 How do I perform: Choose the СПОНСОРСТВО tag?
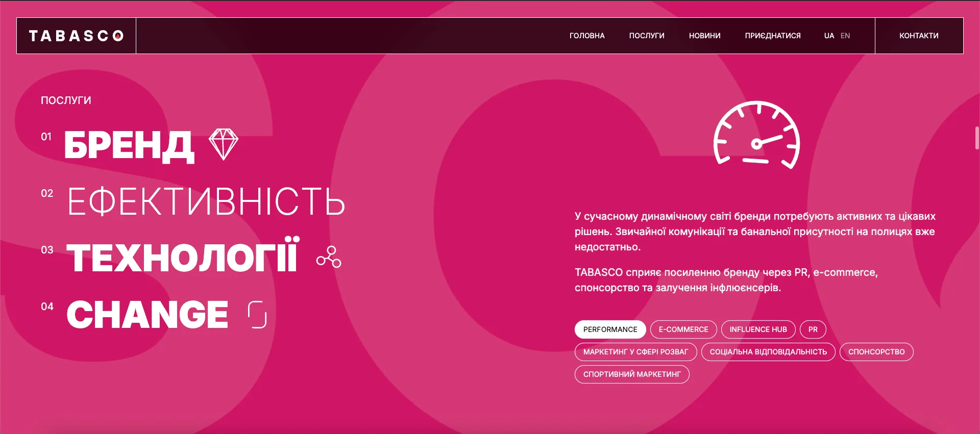point(876,352)
